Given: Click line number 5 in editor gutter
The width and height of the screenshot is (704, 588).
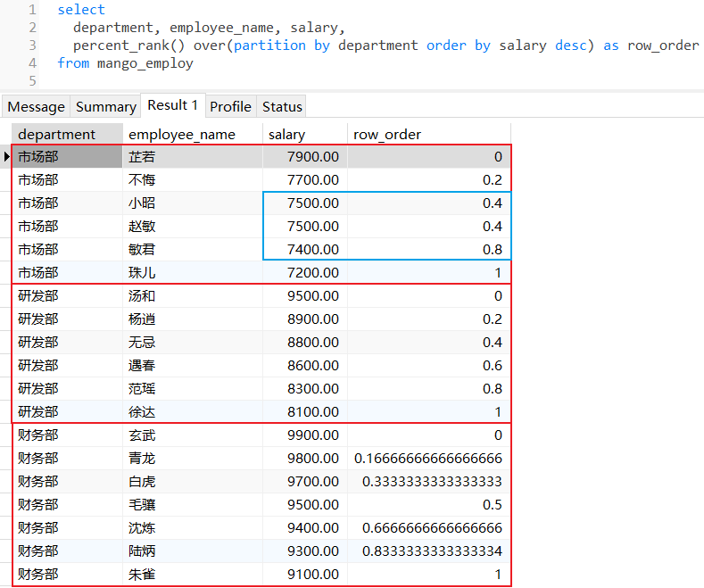Looking at the screenshot, I should pos(32,81).
